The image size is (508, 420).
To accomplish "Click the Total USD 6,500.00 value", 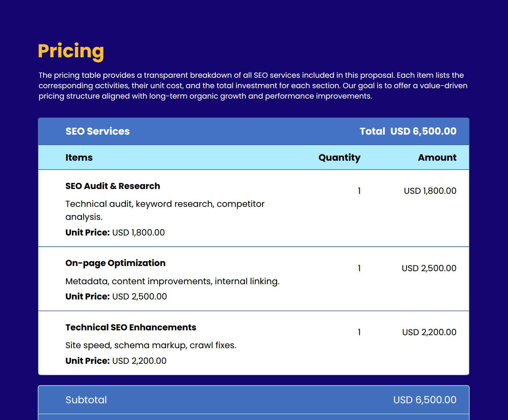I will [408, 131].
